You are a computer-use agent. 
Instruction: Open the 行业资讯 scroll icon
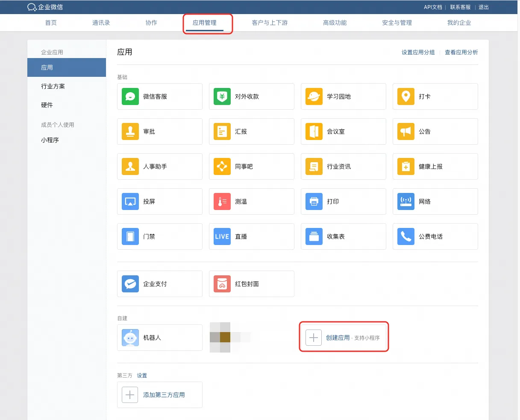[314, 166]
